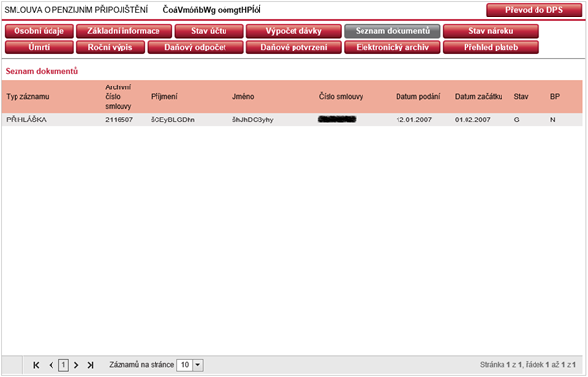This screenshot has width=588, height=377.
Task: Open the Osobní údaje tab
Action: [x=39, y=31]
